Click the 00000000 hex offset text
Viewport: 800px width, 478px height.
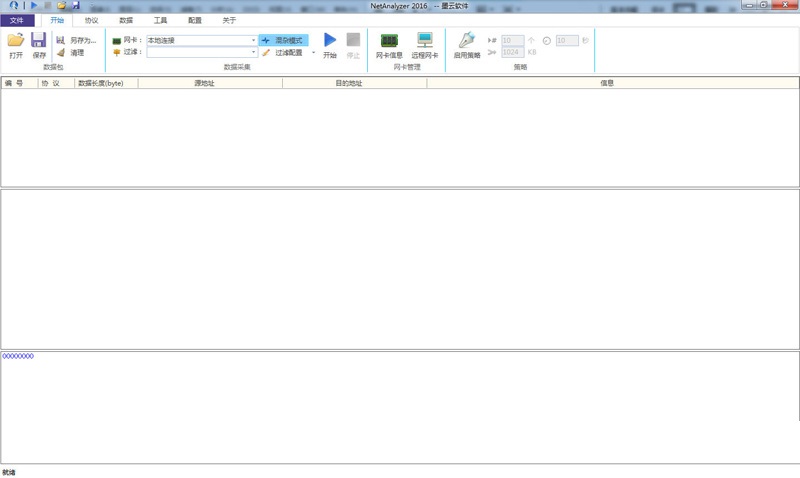tap(18, 356)
